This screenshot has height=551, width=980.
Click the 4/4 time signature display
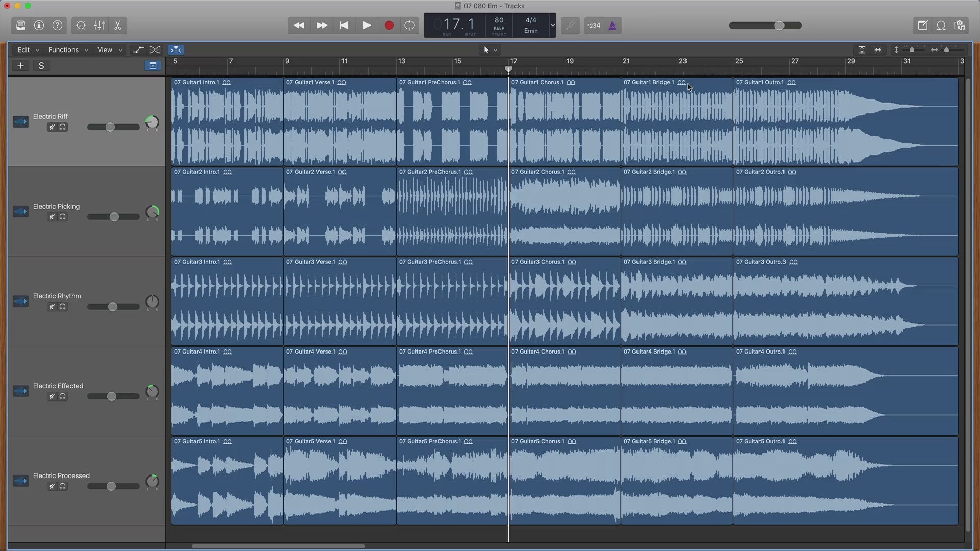pyautogui.click(x=531, y=20)
